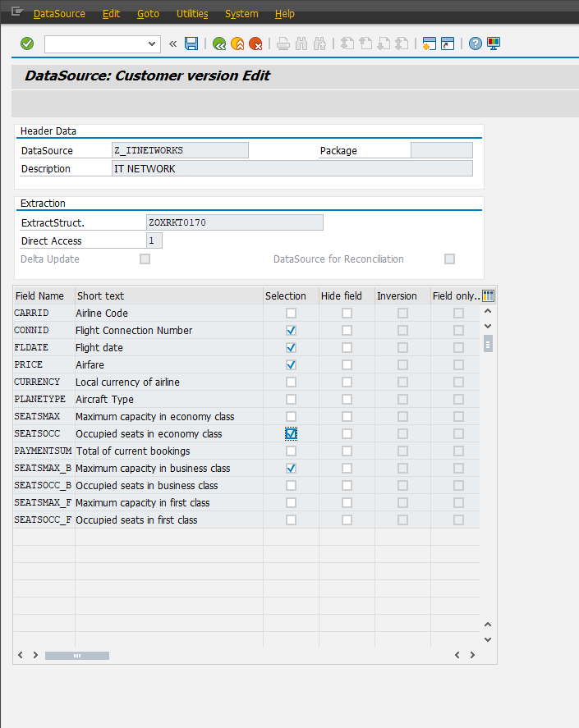Enable Selection checkbox for CARRID
Image resolution: width=579 pixels, height=728 pixels.
(292, 314)
